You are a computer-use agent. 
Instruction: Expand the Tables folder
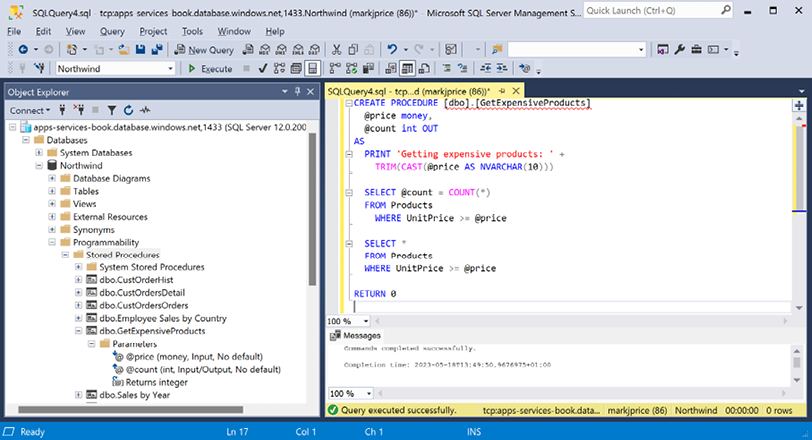[52, 191]
